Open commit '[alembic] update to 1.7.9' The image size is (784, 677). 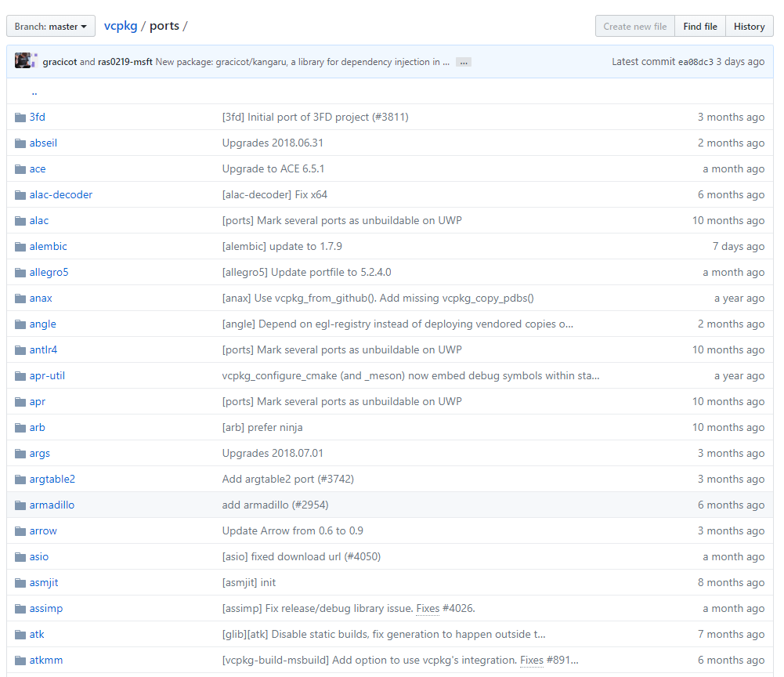[x=282, y=247]
